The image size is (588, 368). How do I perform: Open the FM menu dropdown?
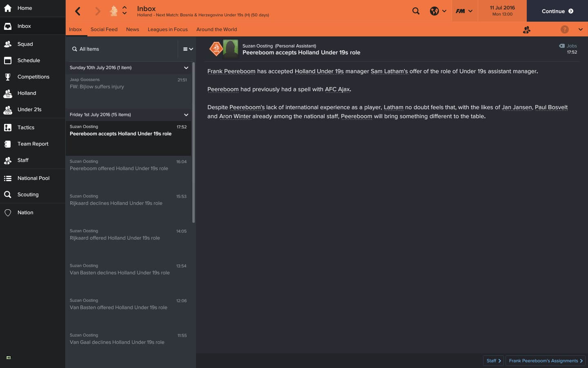click(464, 11)
